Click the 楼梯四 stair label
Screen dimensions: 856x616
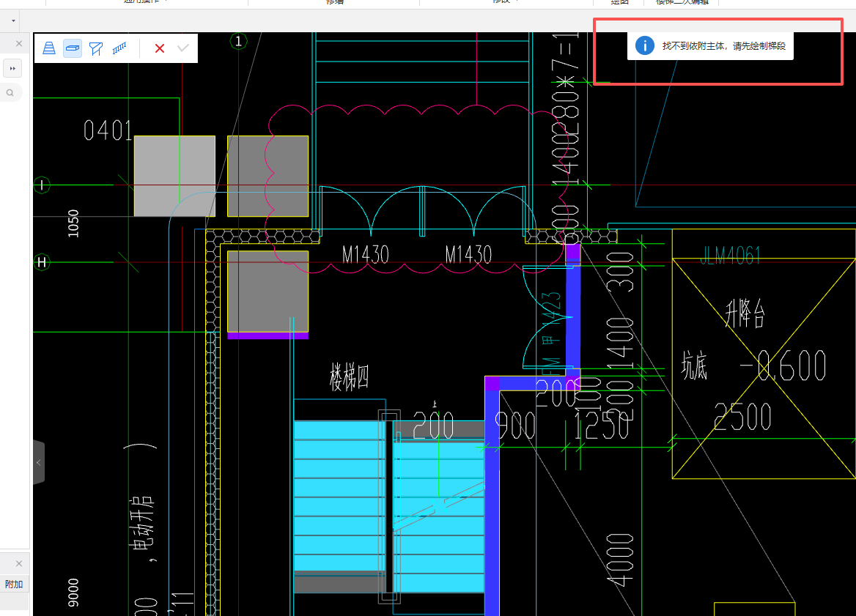[350, 376]
